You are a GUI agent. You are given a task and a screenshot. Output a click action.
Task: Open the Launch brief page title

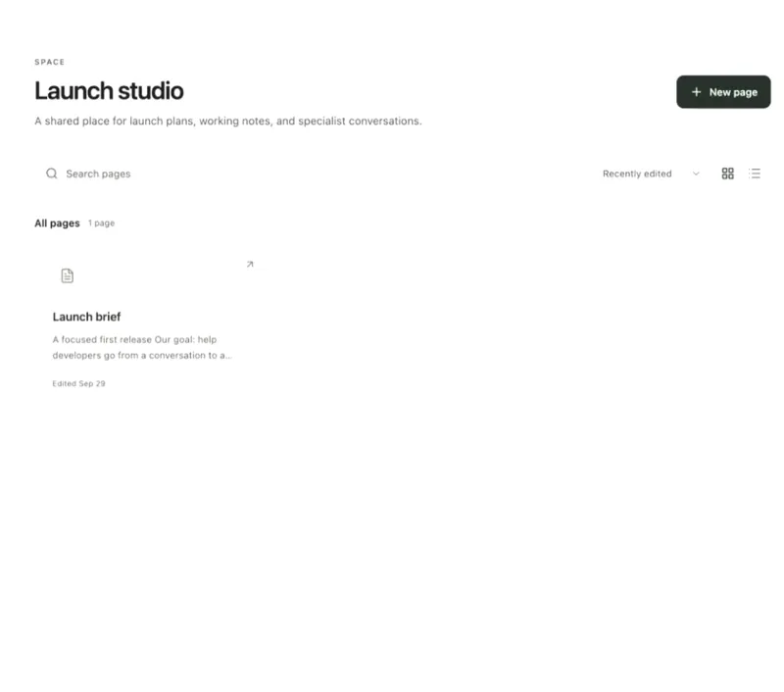tap(86, 317)
